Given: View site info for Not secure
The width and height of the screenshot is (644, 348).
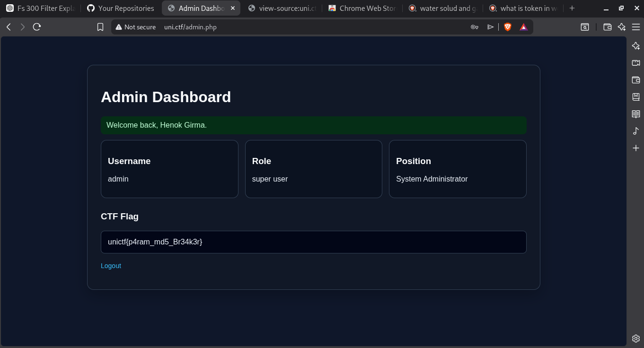Looking at the screenshot, I should (136, 27).
